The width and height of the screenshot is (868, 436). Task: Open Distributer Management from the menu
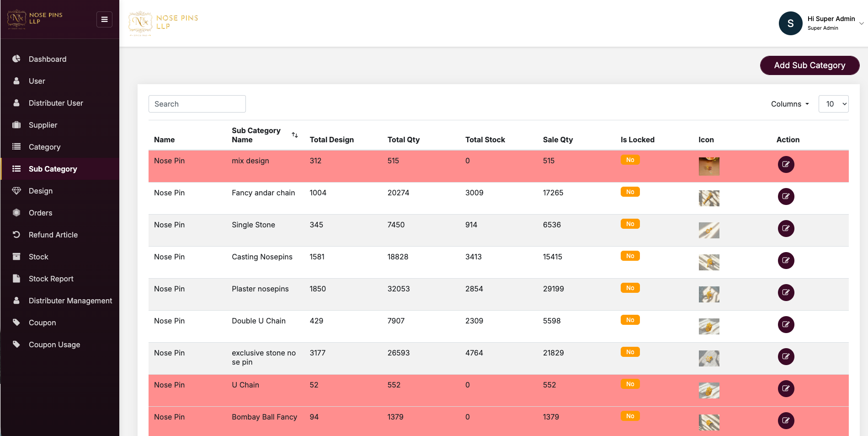pos(70,301)
